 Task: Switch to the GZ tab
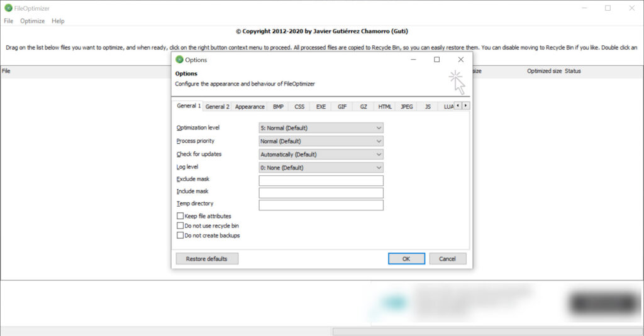coord(364,107)
